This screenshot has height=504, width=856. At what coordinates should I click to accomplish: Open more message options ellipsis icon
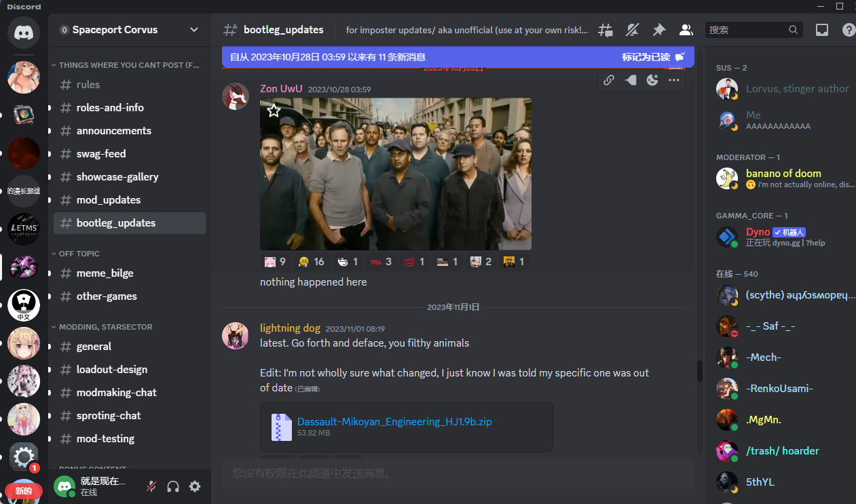673,80
